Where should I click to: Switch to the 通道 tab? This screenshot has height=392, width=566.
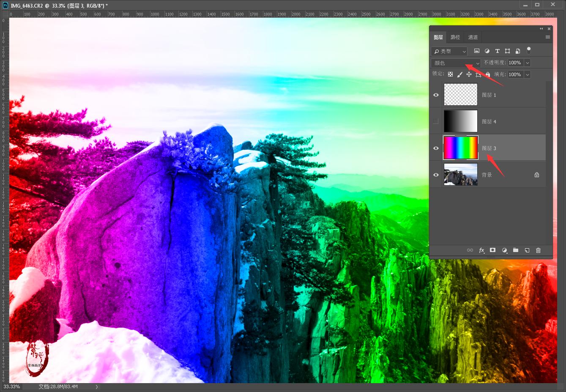473,37
